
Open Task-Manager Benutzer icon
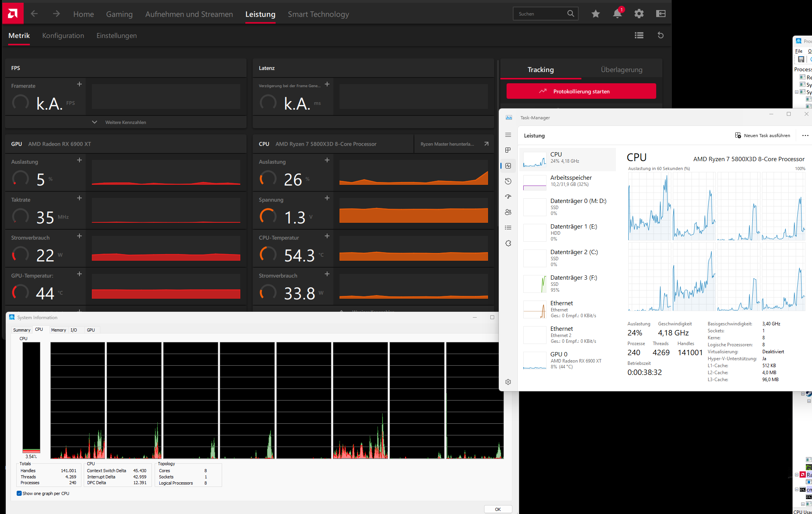tap(508, 212)
